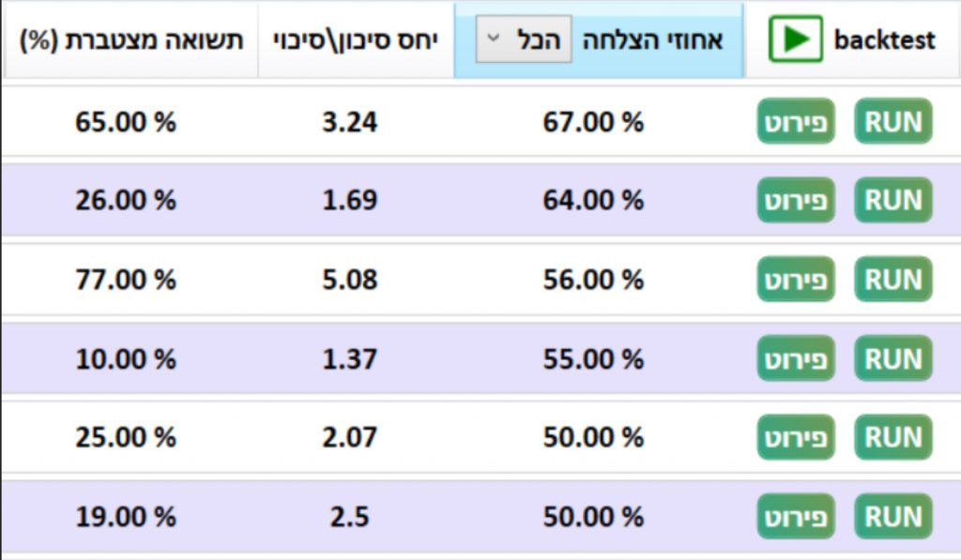961x560 pixels.
Task: Open פירוט for the 25.00 % return row
Action: pos(795,437)
